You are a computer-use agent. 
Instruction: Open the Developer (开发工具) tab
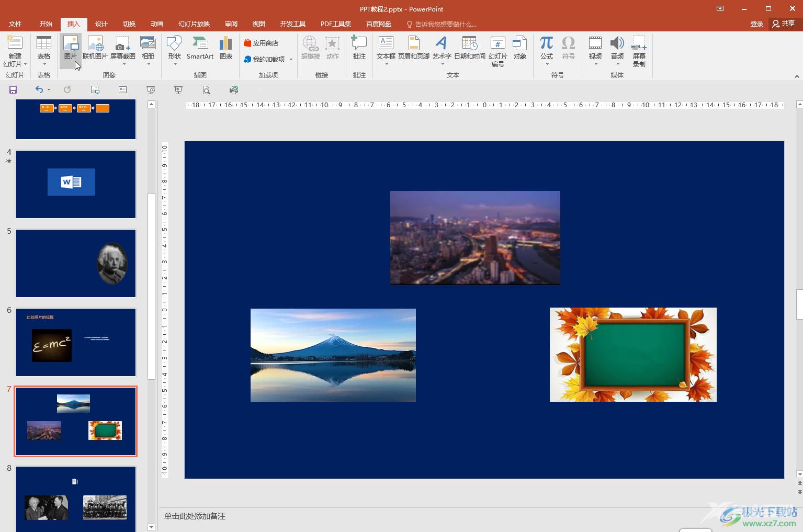[x=293, y=24]
